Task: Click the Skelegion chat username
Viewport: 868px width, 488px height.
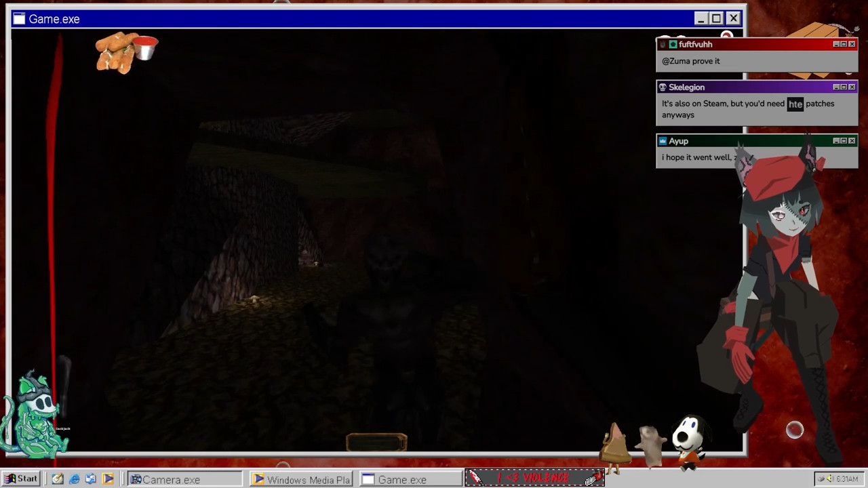Action: [686, 87]
